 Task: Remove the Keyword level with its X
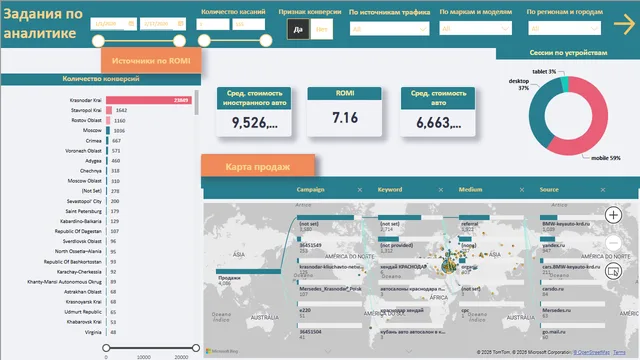441,190
